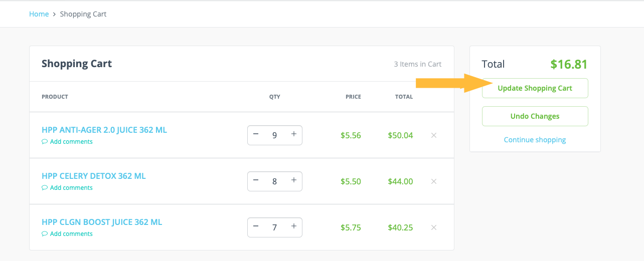Decrease quantity of HPP CLGN Boost juice
Viewport: 644px width, 261px height.
click(x=256, y=226)
